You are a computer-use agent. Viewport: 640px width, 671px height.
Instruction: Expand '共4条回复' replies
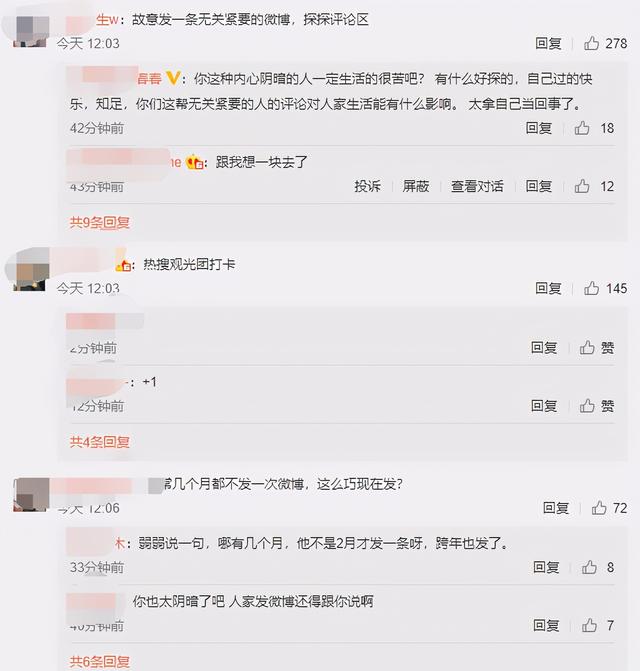[100, 441]
